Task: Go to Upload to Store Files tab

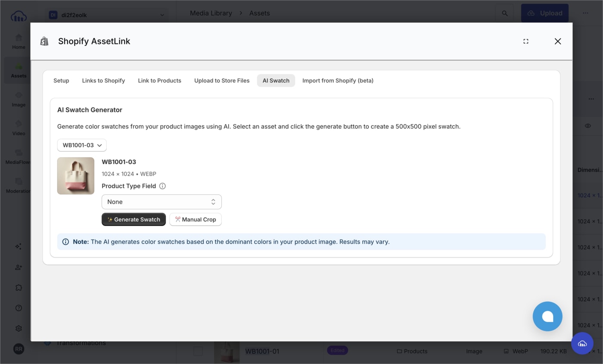Action: pyautogui.click(x=222, y=81)
